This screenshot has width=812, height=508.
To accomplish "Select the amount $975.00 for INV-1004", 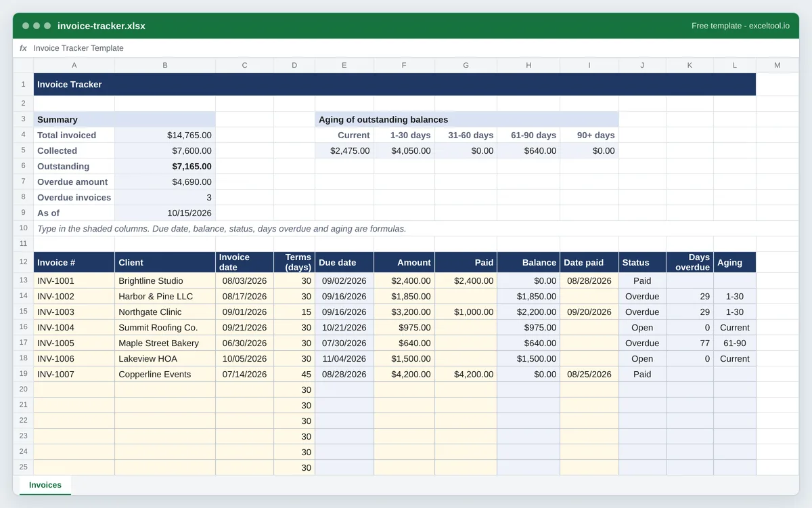I will pyautogui.click(x=404, y=327).
